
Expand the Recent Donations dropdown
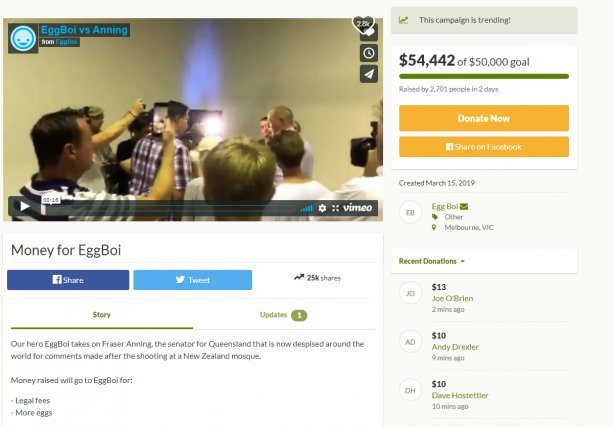pyautogui.click(x=432, y=261)
